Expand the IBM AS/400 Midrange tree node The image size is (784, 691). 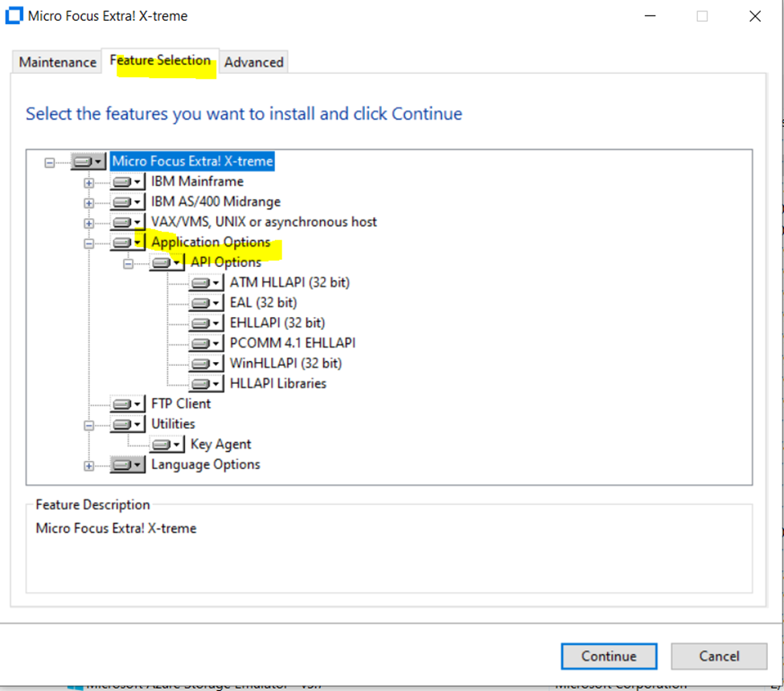(89, 201)
